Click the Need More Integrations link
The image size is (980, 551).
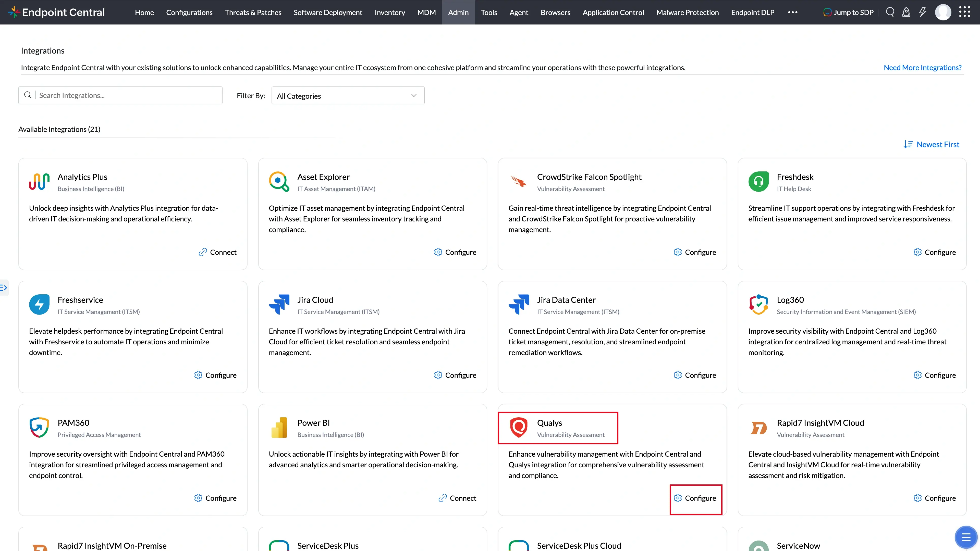pyautogui.click(x=923, y=67)
